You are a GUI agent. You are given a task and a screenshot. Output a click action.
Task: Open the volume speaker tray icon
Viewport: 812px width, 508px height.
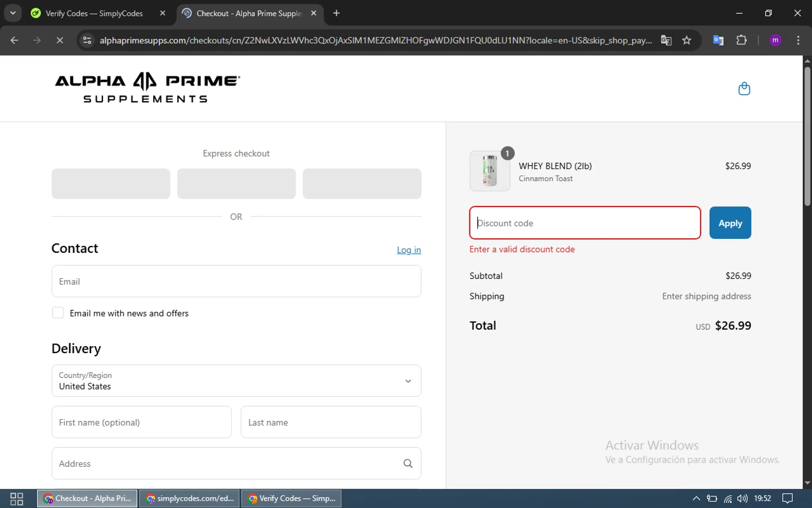click(x=742, y=498)
